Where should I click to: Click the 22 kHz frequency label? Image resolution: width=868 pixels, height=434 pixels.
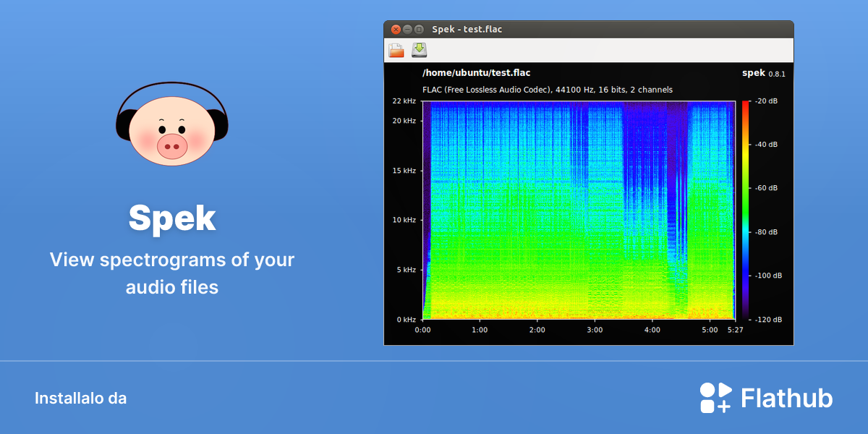click(x=404, y=101)
